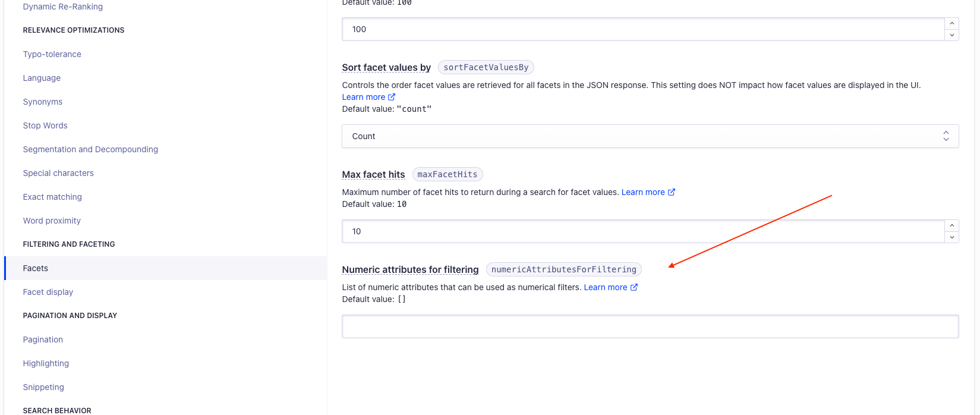Open Stop Words section
This screenshot has height=415, width=980.
[x=45, y=125]
